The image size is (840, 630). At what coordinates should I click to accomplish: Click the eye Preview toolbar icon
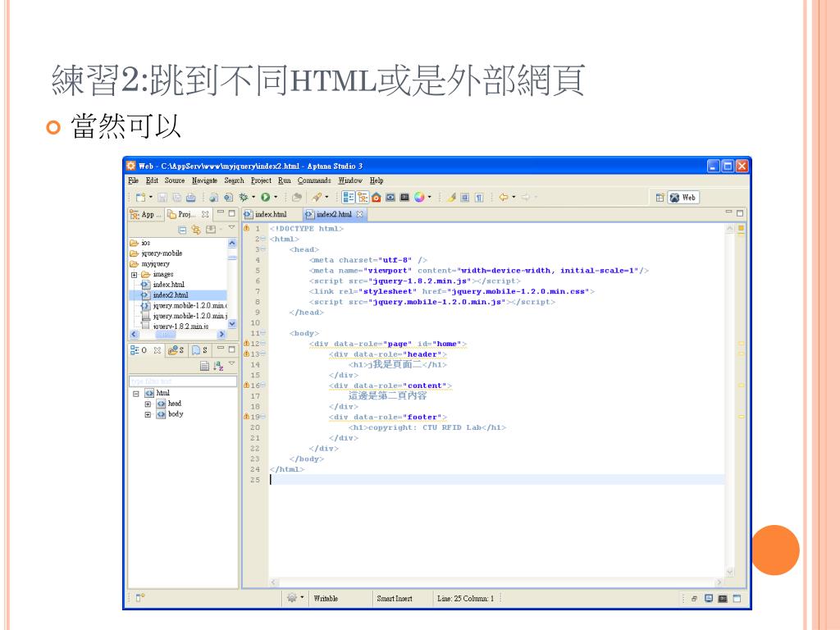(390, 198)
